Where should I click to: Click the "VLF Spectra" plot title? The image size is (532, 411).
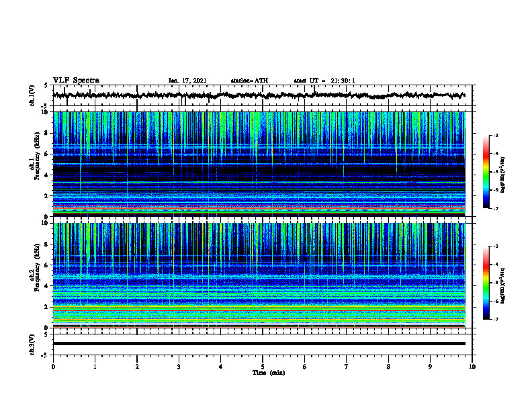click(76, 81)
